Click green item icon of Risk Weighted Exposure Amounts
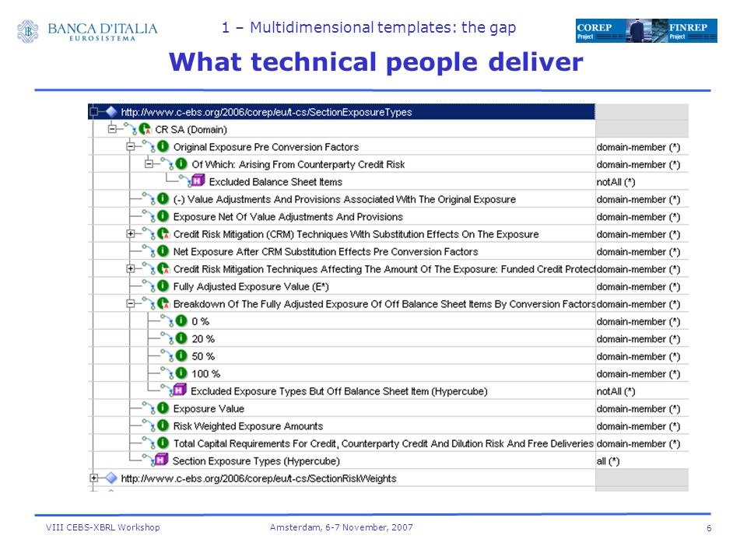Image resolution: width=747 pixels, height=560 pixels. point(163,425)
